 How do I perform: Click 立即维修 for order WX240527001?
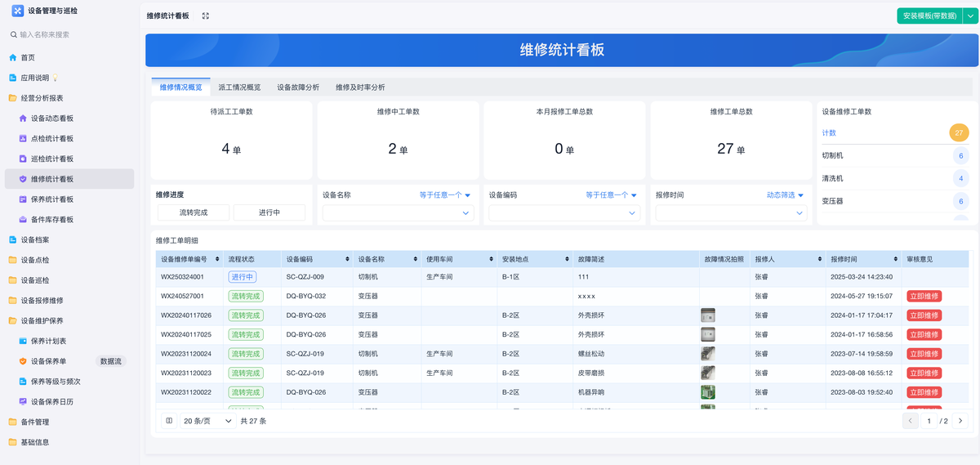coord(924,296)
